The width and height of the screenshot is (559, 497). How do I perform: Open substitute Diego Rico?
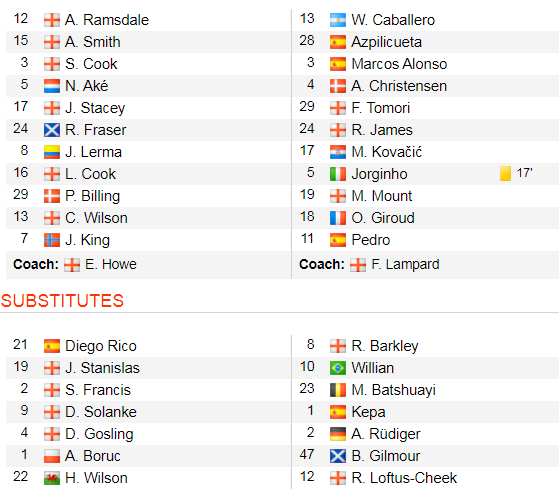click(x=101, y=346)
